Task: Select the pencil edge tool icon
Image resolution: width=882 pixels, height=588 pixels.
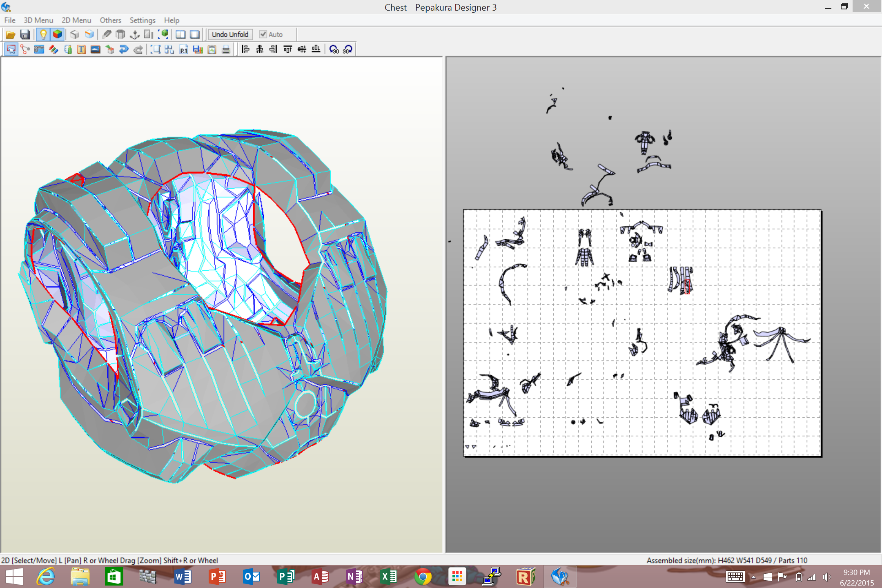Action: (x=107, y=35)
